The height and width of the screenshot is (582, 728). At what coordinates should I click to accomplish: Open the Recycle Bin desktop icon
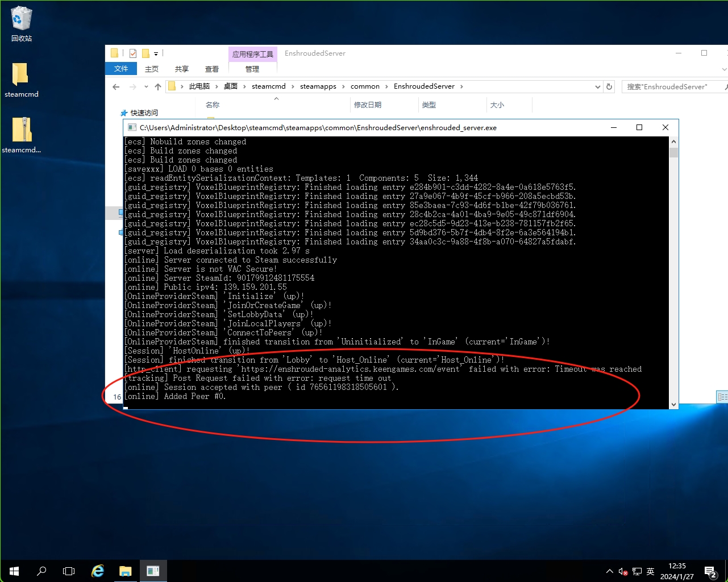pyautogui.click(x=22, y=24)
